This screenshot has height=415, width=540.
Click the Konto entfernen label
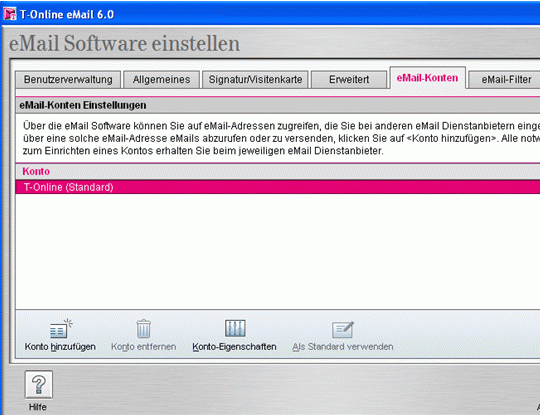tap(143, 347)
